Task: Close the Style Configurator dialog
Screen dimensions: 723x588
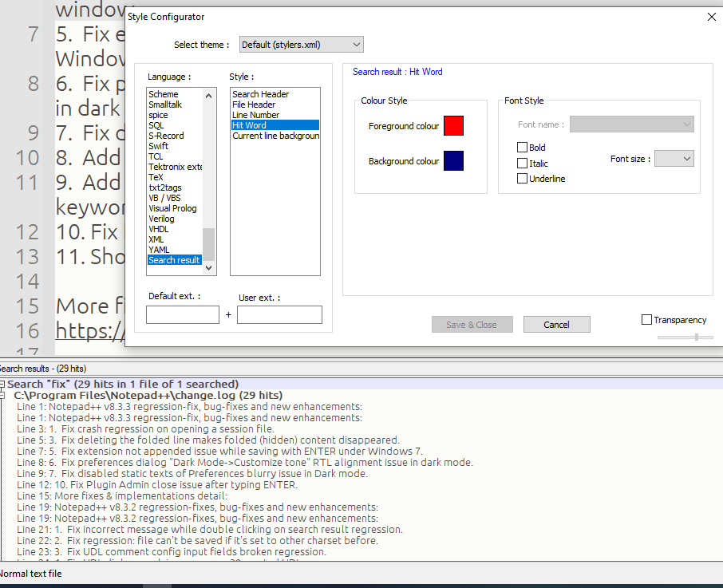Action: click(712, 17)
